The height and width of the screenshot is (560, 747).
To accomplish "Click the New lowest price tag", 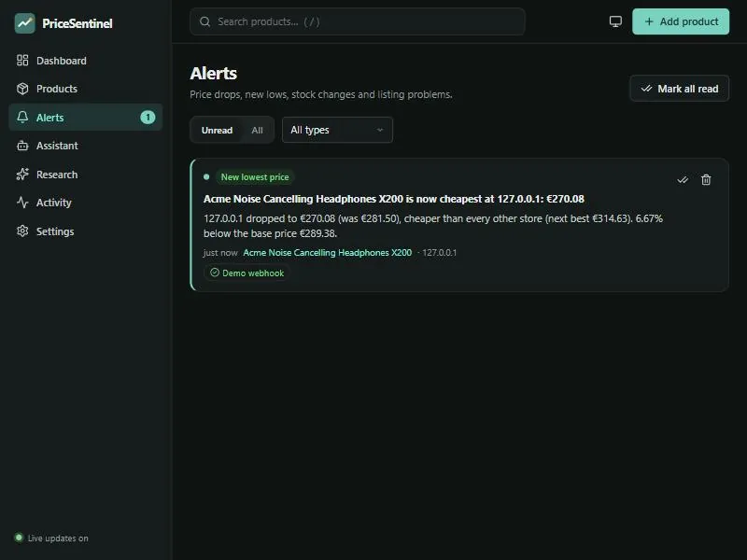I will (255, 177).
